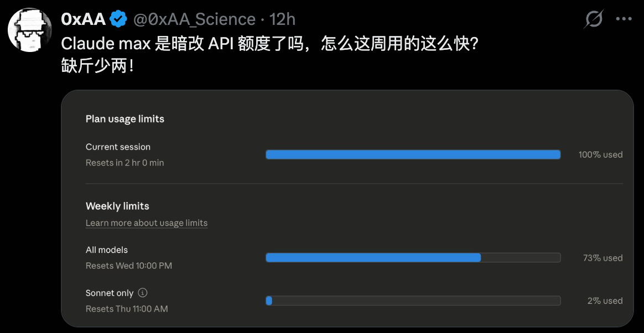Open the Learn more about usage limits link
This screenshot has height=333, width=644.
(x=146, y=222)
